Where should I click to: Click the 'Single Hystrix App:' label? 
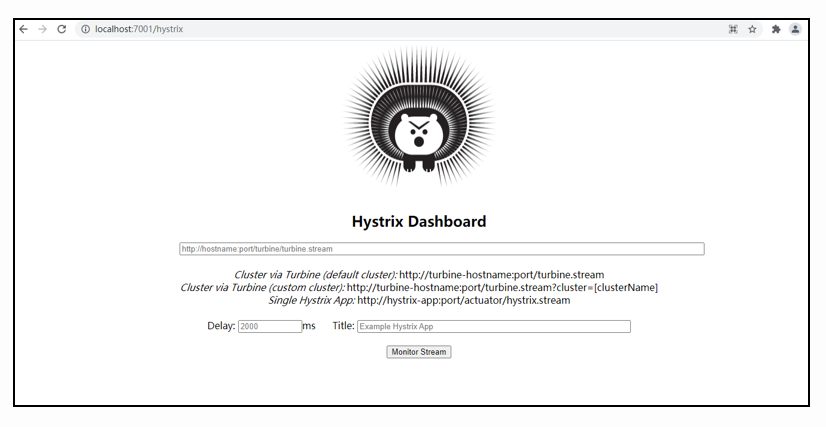(x=312, y=300)
